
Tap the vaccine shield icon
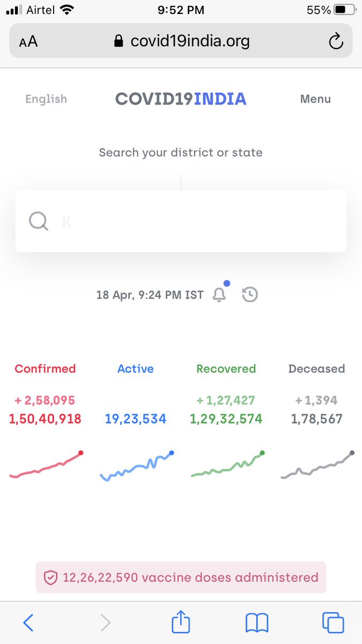50,577
